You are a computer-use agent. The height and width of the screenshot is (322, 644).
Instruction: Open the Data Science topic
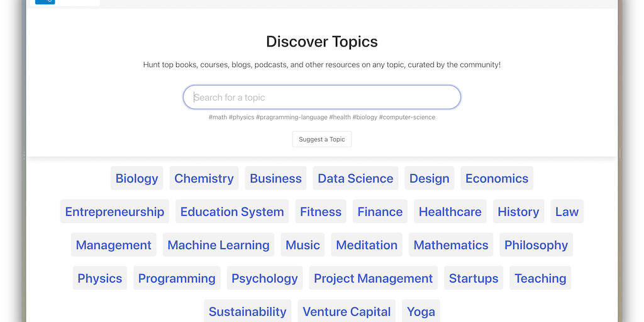[355, 179]
